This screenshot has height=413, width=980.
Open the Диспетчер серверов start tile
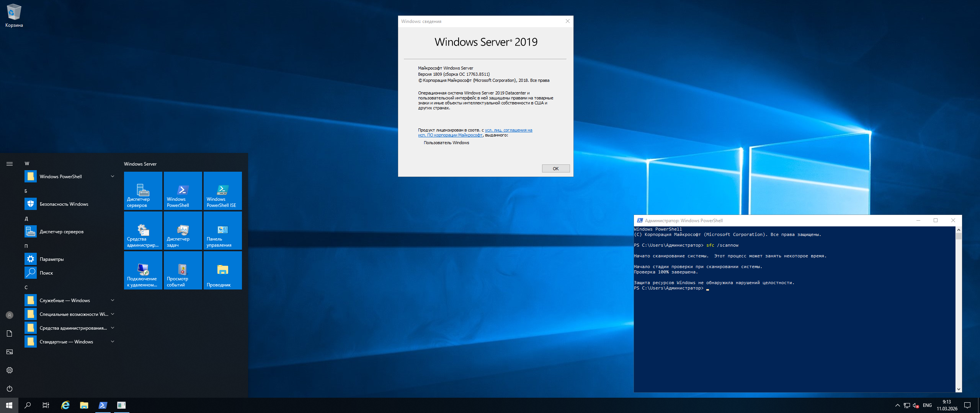pos(143,190)
